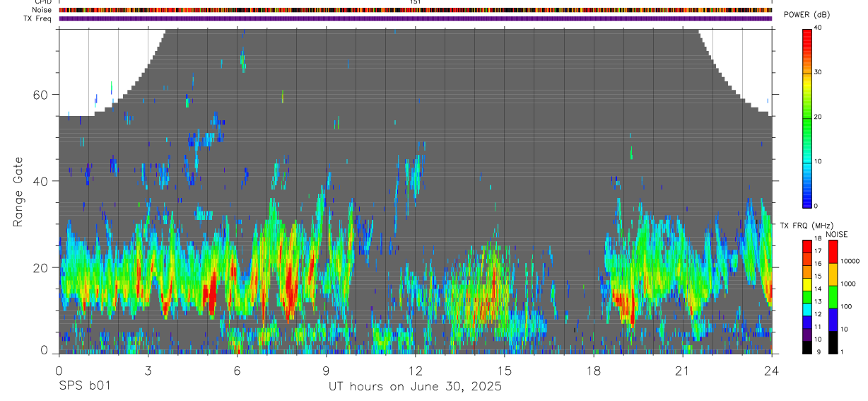Click the 21 hour tick label

tap(683, 371)
